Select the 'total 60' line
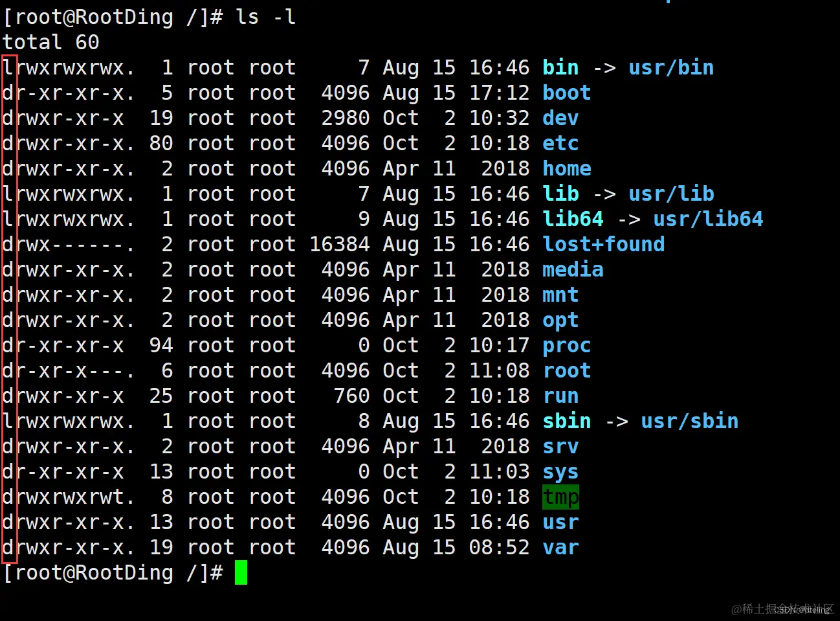Image resolution: width=840 pixels, height=621 pixels. (x=50, y=42)
